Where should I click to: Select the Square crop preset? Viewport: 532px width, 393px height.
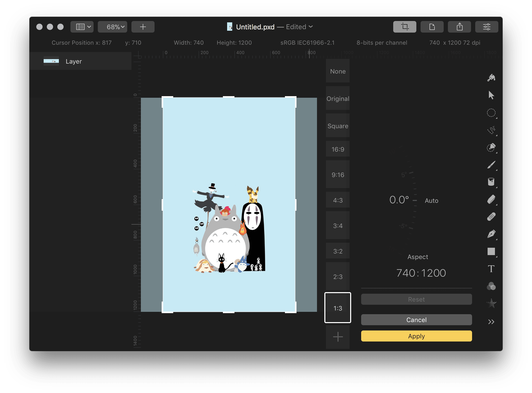338,126
